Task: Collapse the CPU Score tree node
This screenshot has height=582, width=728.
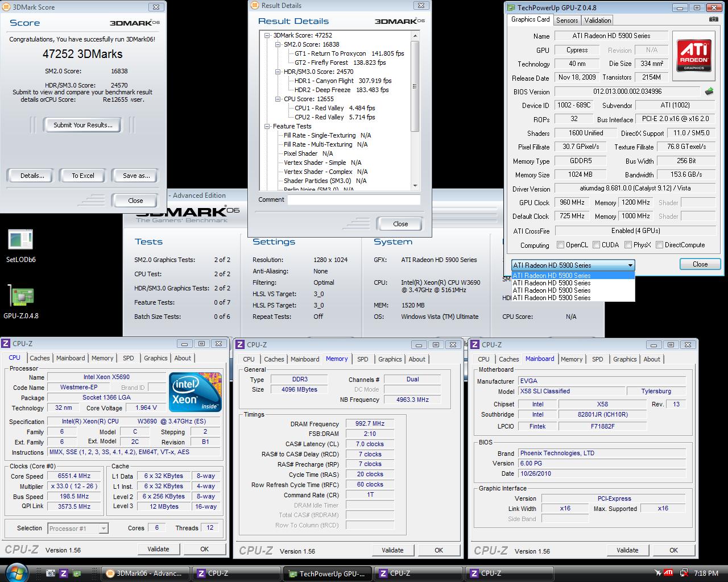Action: 278,99
